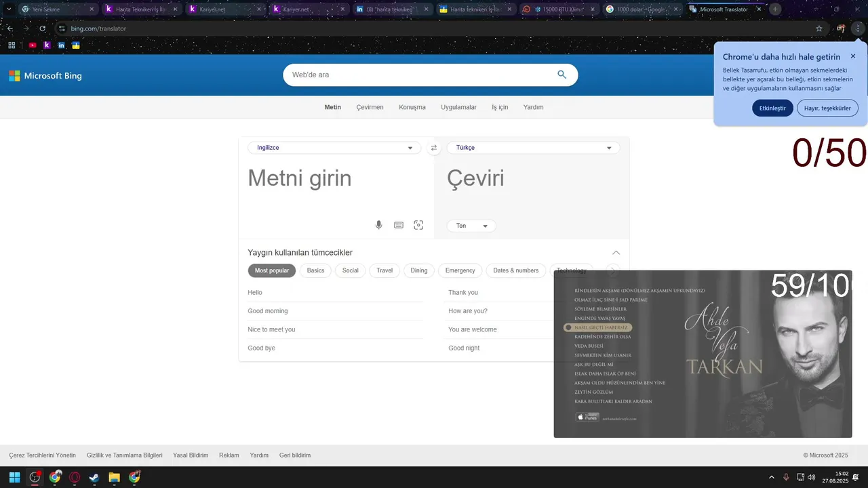Close the Microsoft Translator tab
The height and width of the screenshot is (488, 868).
coord(759,9)
